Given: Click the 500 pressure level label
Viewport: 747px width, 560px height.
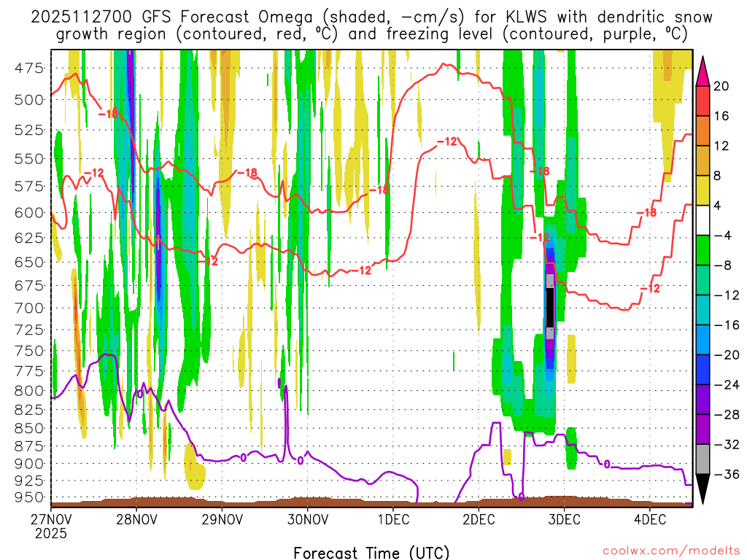Looking at the screenshot, I should pyautogui.click(x=29, y=101).
